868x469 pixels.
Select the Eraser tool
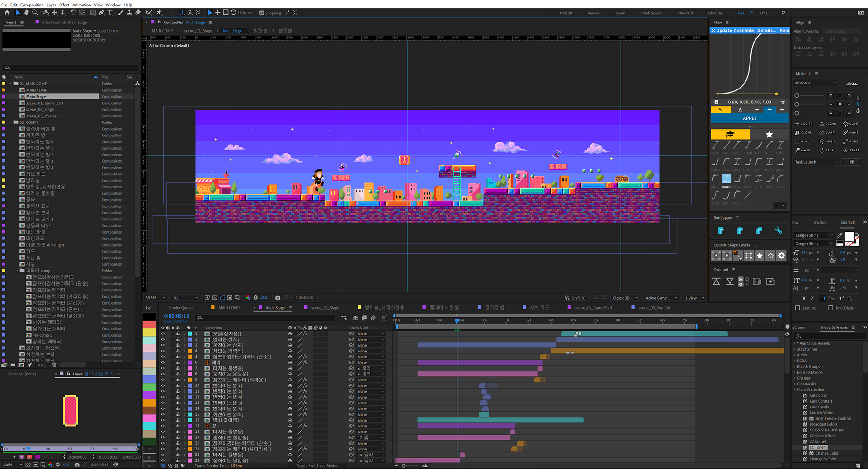point(138,13)
